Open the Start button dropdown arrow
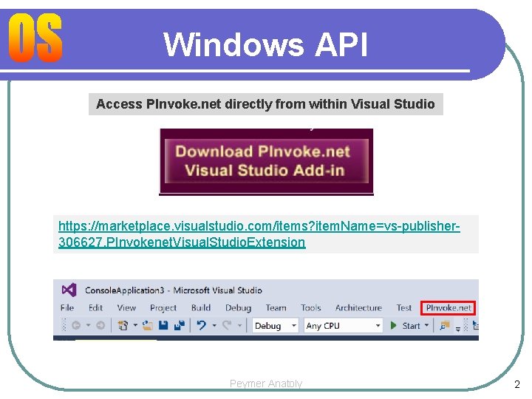 click(427, 325)
